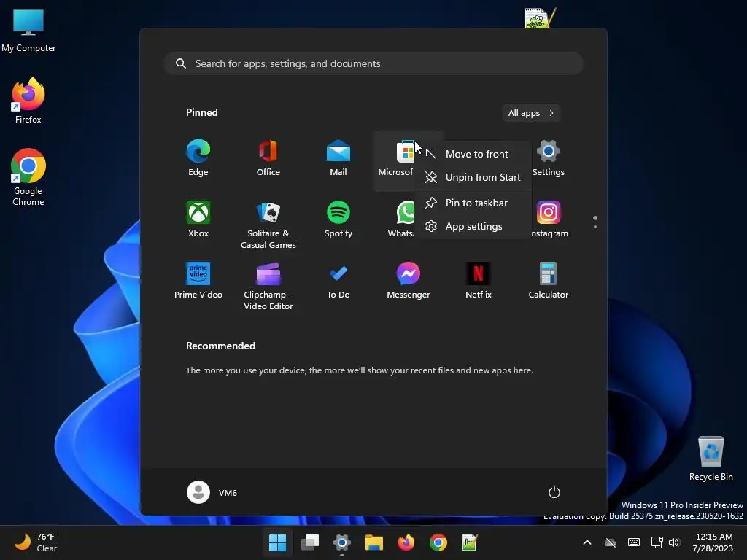Image resolution: width=747 pixels, height=560 pixels.
Task: Click the touch keyboard tray icon
Action: click(x=634, y=542)
